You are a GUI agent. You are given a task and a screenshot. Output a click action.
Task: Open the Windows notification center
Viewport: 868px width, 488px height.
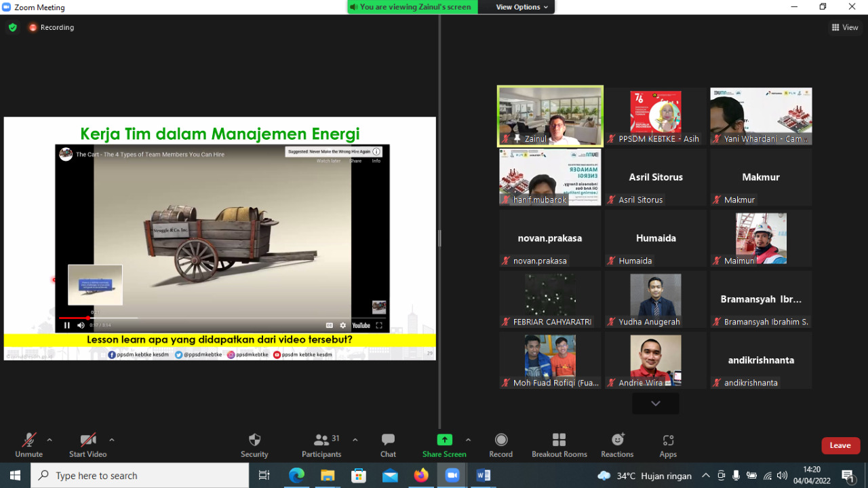[848, 476]
